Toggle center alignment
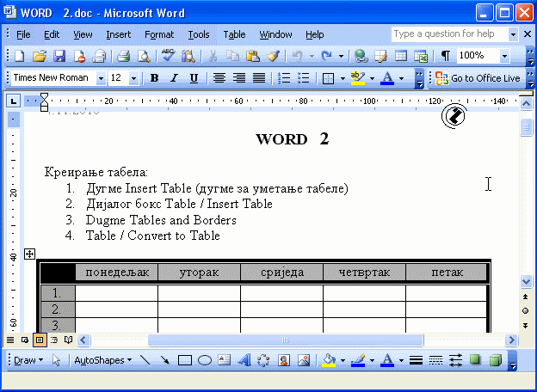Viewport: 537px width, 392px height. tap(219, 78)
